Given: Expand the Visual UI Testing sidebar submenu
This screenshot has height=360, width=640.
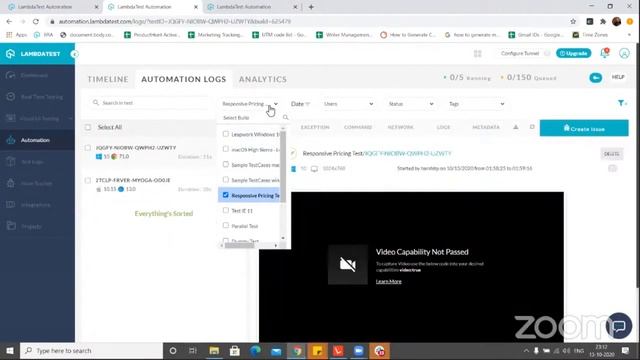Looking at the screenshot, I should (70, 118).
